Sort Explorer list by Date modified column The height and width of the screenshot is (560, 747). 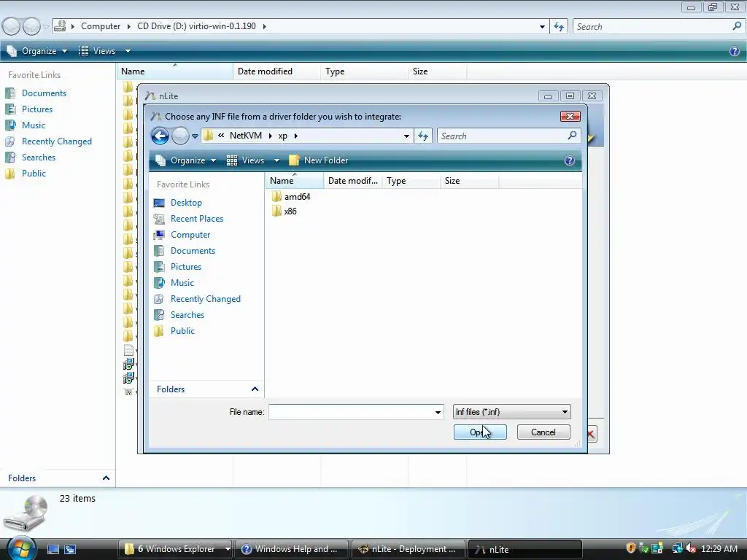(x=276, y=71)
